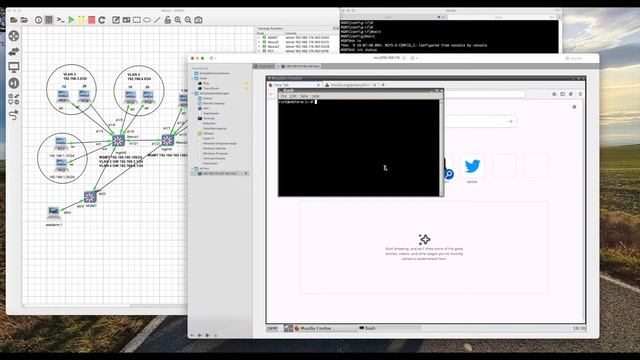Take a screenshot with camera icon in GNS3

click(x=198, y=20)
